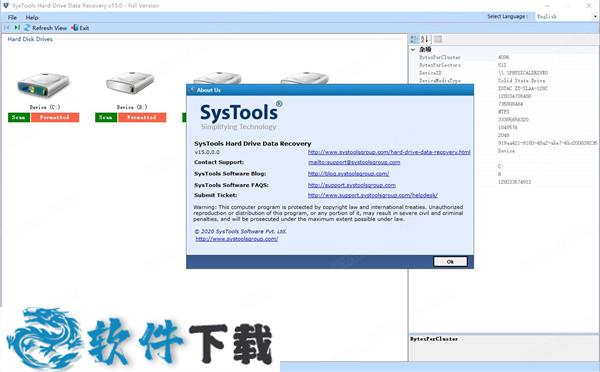Screen dimensions: 600x372
Task: Click OK in the About Us dialog
Action: (x=450, y=262)
